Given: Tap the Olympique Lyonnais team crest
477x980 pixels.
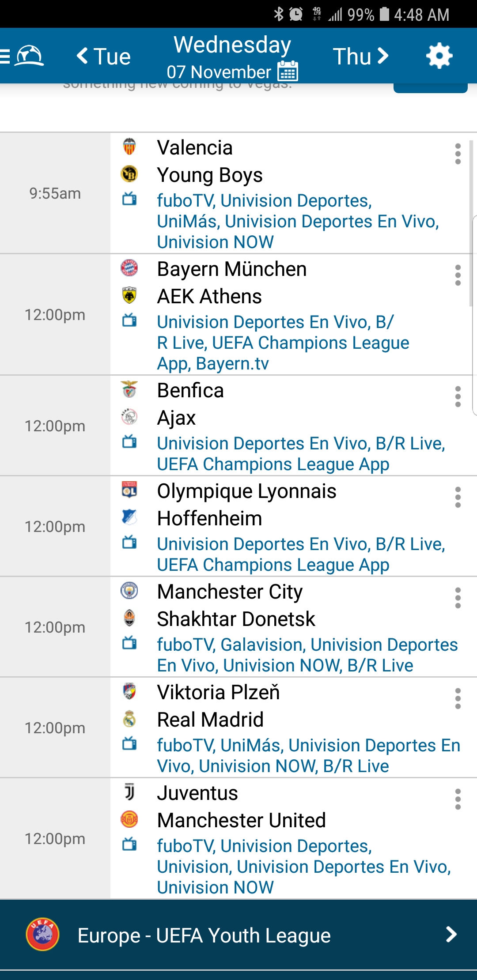Looking at the screenshot, I should (129, 489).
